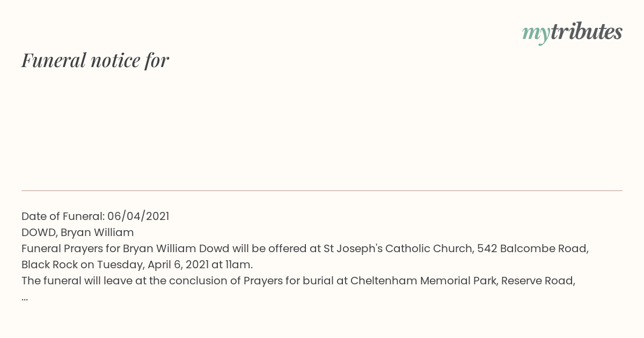Image resolution: width=644 pixels, height=338 pixels.
Task: Expand the truncated notice via the ellipsis
Action: [x=25, y=298]
